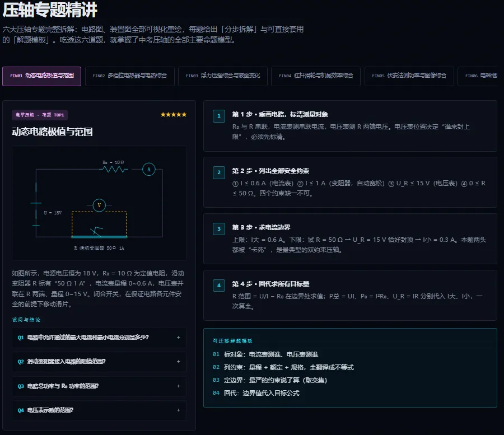Click the sliding rheostat dashed box
This screenshot has height=435, width=504.
(99, 224)
